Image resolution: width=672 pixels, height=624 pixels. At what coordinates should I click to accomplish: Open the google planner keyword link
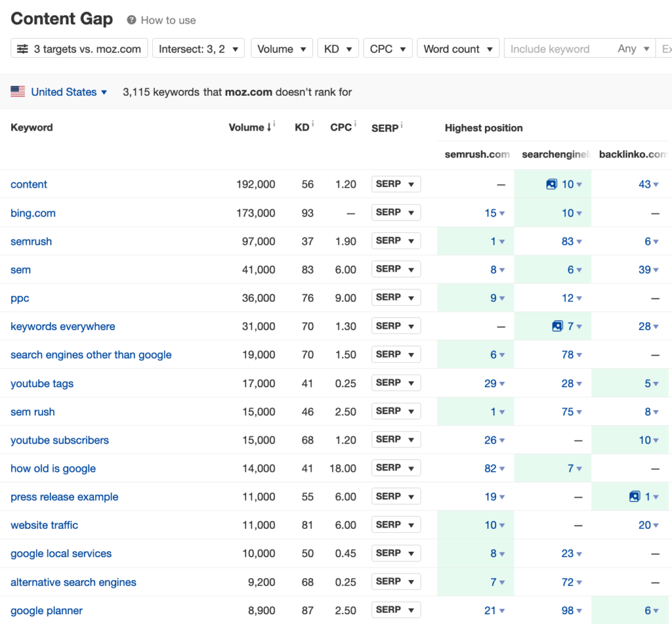pos(47,610)
